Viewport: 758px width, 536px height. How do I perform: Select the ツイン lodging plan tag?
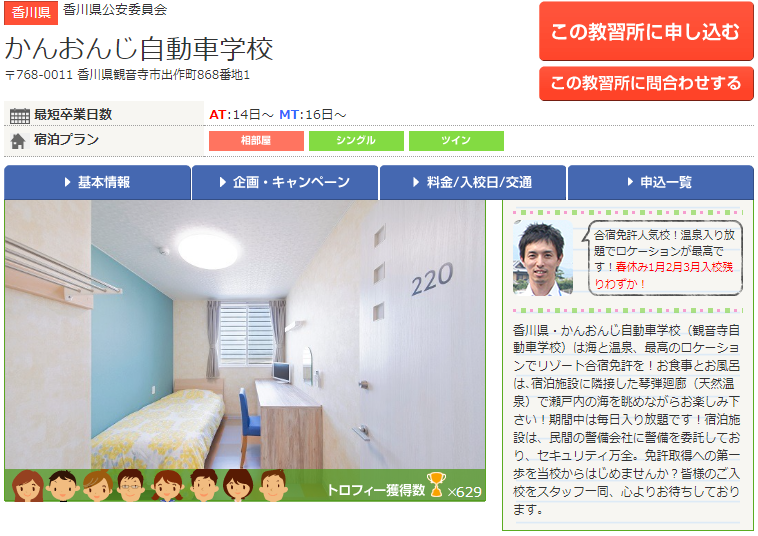point(456,141)
